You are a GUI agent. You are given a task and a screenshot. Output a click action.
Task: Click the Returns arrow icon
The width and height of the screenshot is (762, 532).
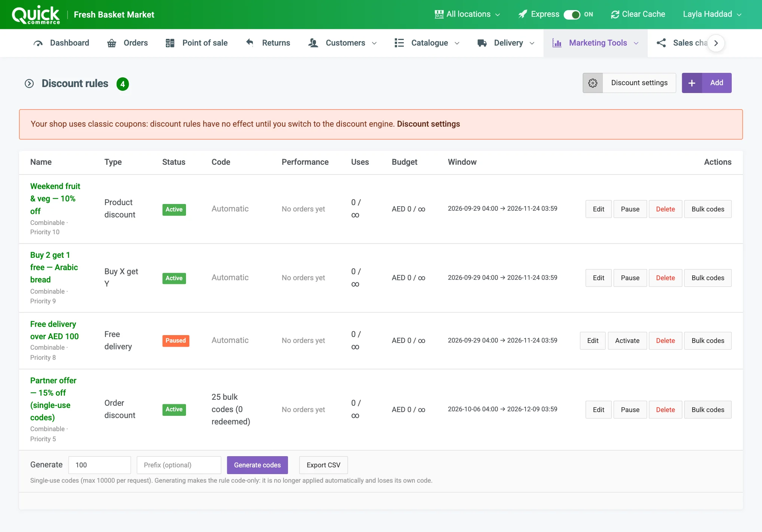pyautogui.click(x=250, y=43)
